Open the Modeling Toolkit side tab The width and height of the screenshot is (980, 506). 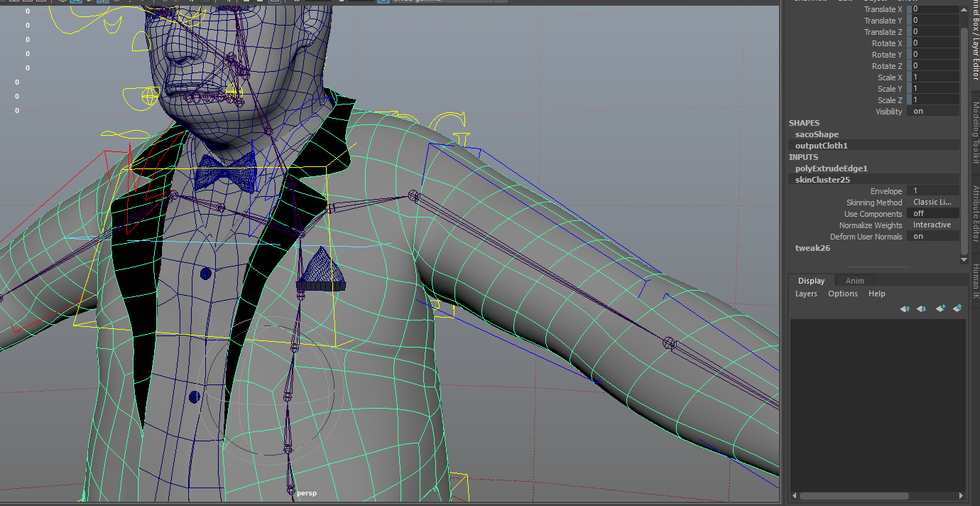tap(975, 134)
